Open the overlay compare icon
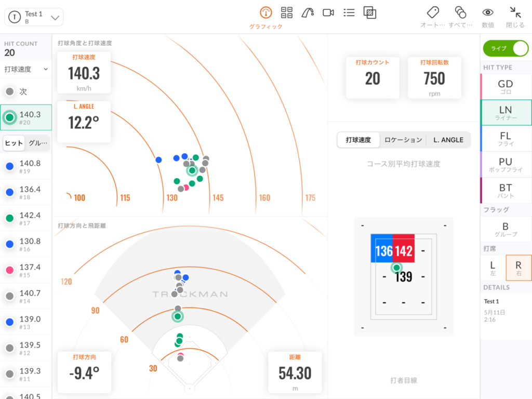This screenshot has height=399, width=532. tap(370, 12)
